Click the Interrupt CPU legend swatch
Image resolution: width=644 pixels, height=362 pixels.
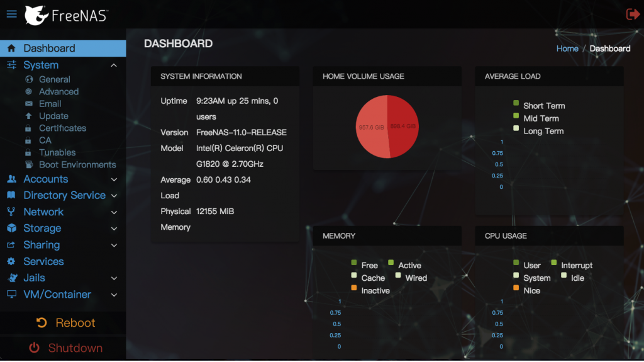(553, 263)
